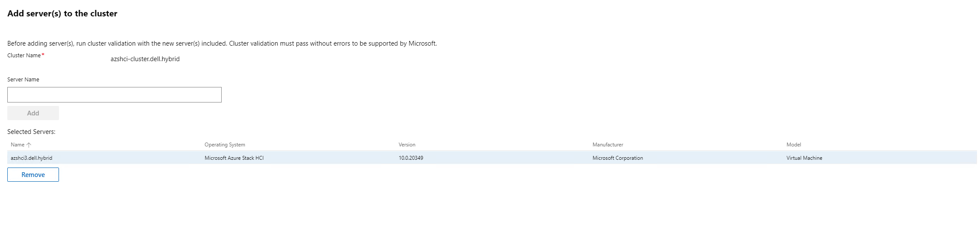The width and height of the screenshot is (980, 239).
Task: Click the Virtual Machine model cell
Action: pyautogui.click(x=804, y=158)
